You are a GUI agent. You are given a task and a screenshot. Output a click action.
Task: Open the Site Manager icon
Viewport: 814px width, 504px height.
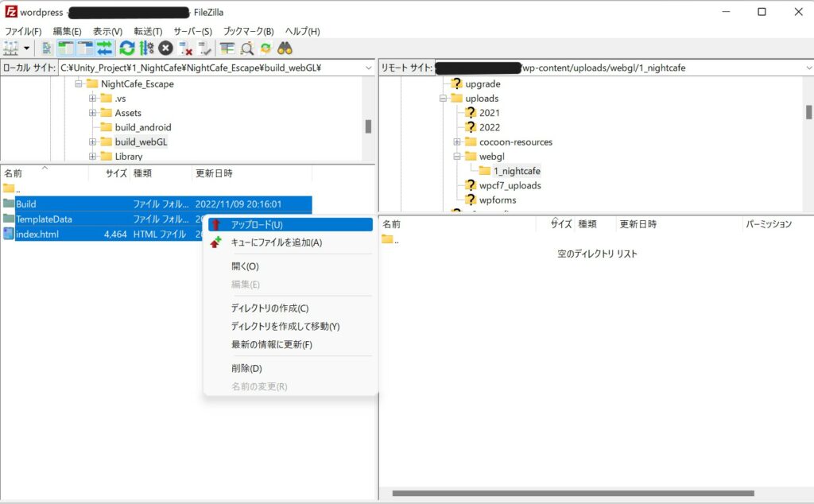point(11,48)
